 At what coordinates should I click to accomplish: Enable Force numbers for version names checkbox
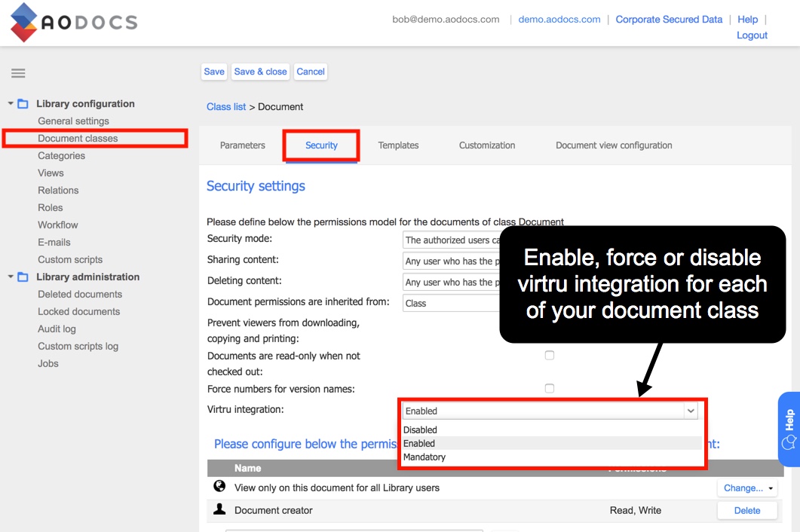click(550, 388)
